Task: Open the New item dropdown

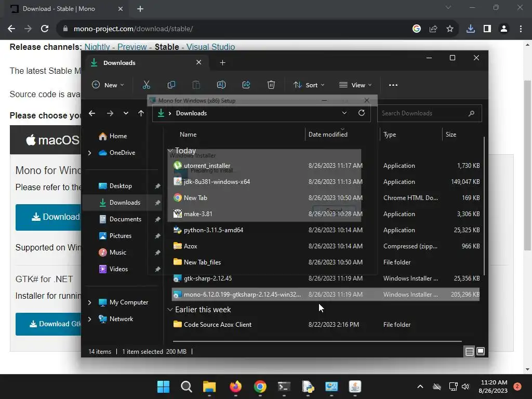Action: 108,85
